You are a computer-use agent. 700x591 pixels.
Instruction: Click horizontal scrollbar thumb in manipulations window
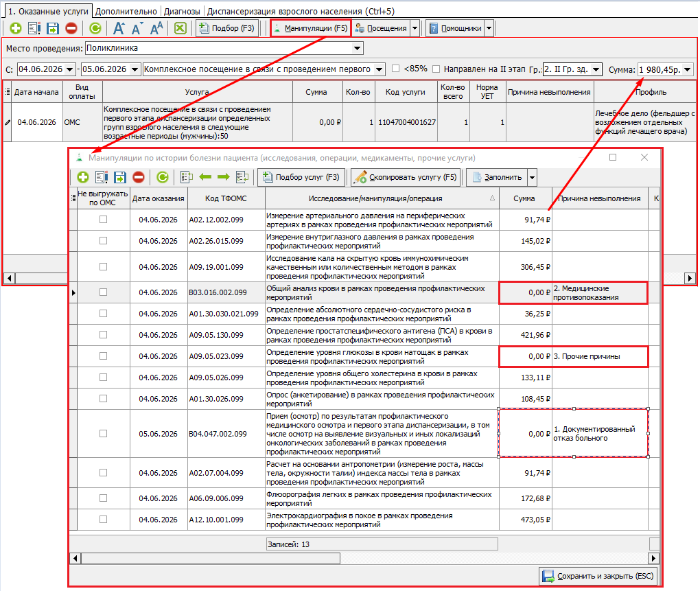210,558
